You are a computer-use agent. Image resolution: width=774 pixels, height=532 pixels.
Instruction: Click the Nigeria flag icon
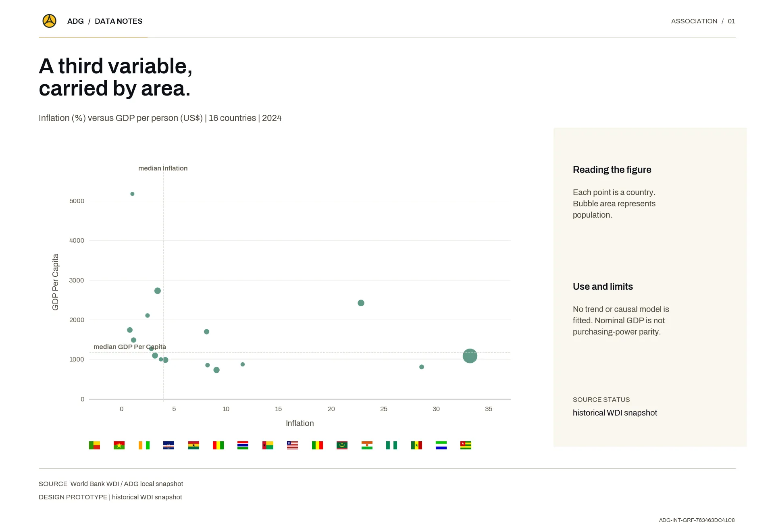coord(391,445)
